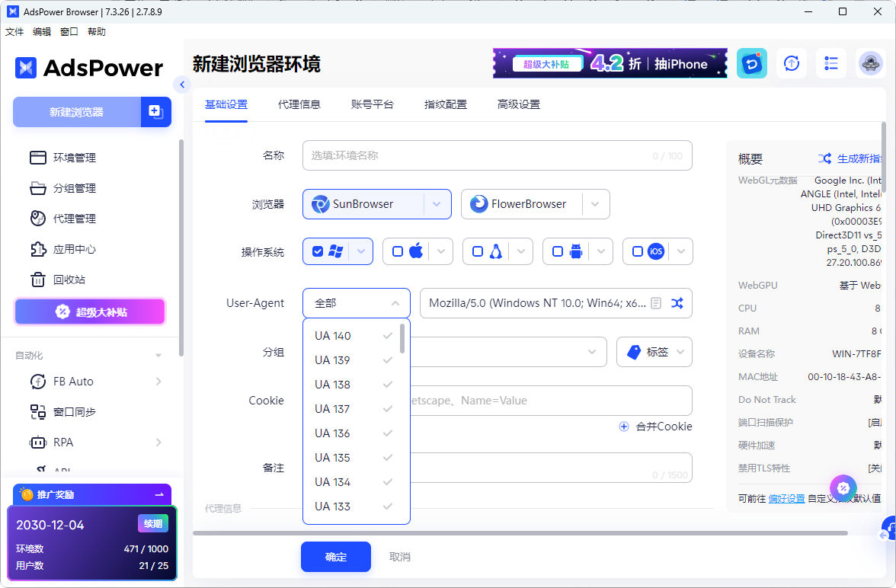Toggle the macOS operating system checkbox

[x=398, y=251]
